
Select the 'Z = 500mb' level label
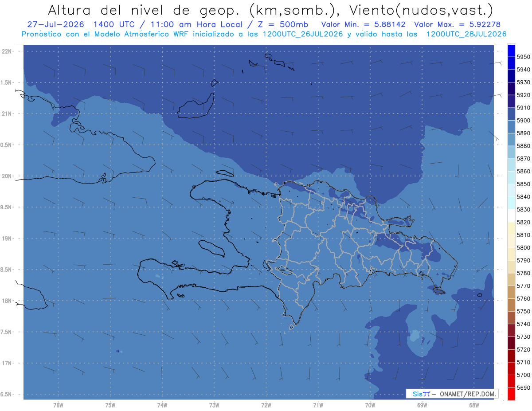pos(283,24)
